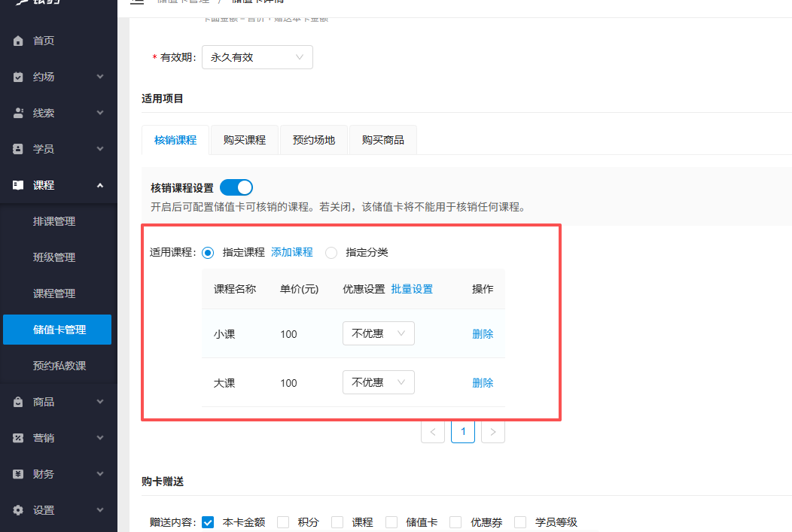Switch to the 购买课程 tab
Viewport: 792px width, 532px height.
pos(244,139)
